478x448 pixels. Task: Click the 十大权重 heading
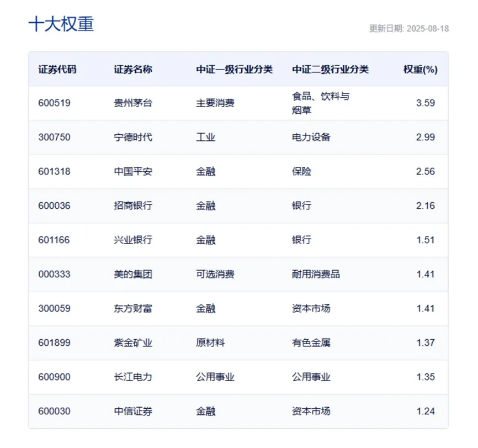(61, 24)
